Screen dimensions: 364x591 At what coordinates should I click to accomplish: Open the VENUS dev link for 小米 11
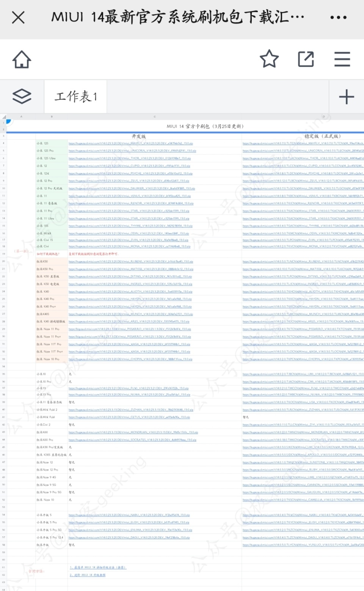pos(130,196)
